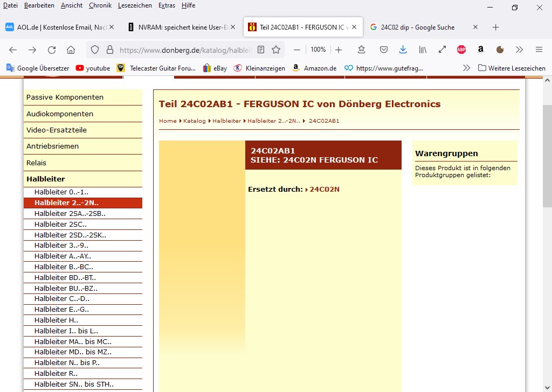Open Google Übersetzer bookmark
552x392 pixels.
[38, 68]
